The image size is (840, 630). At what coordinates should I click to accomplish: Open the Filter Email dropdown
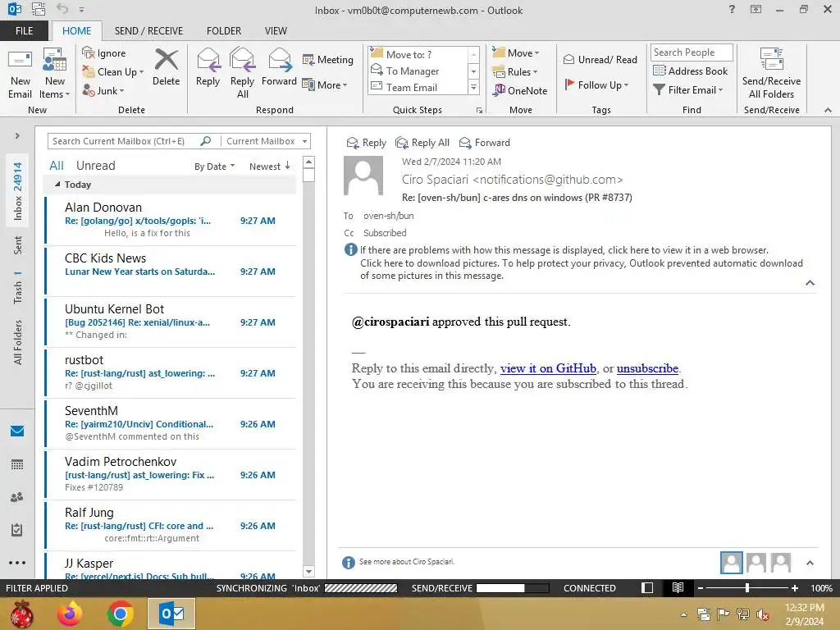[x=688, y=90]
